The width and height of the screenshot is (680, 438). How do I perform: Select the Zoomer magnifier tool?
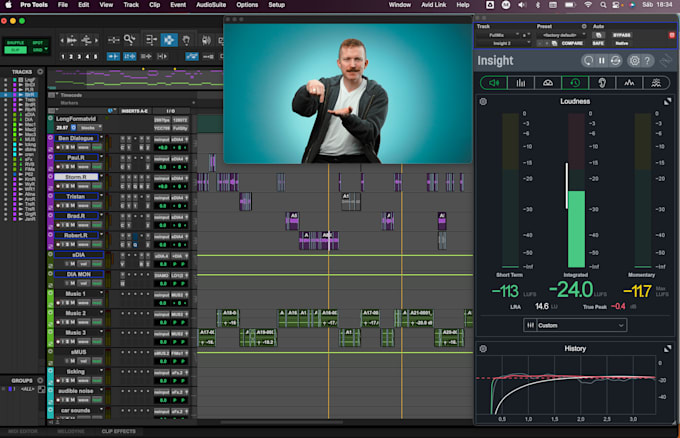tap(129, 40)
